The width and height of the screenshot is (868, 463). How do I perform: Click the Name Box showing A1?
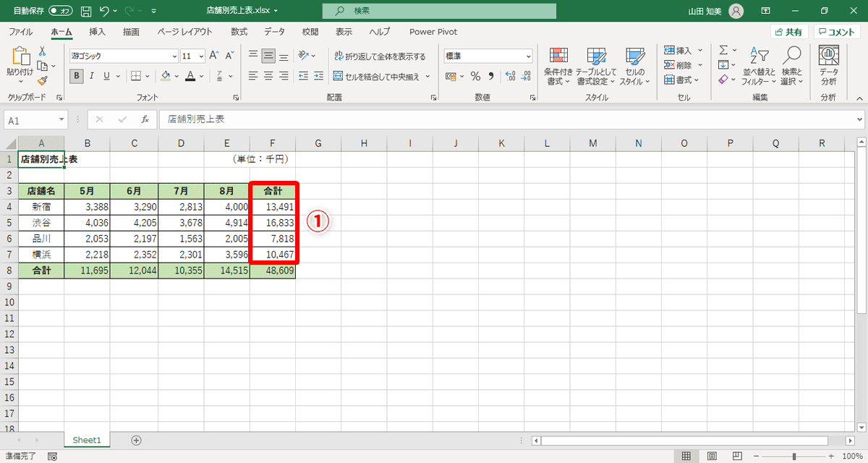click(x=36, y=120)
